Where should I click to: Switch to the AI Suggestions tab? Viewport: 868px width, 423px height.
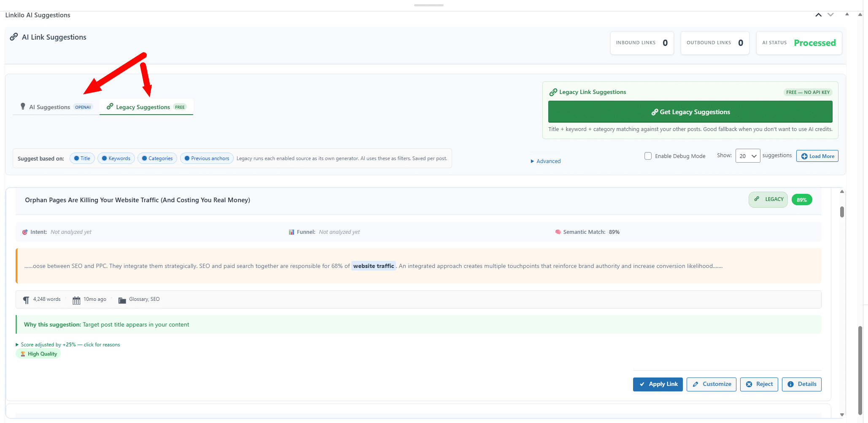click(x=56, y=107)
